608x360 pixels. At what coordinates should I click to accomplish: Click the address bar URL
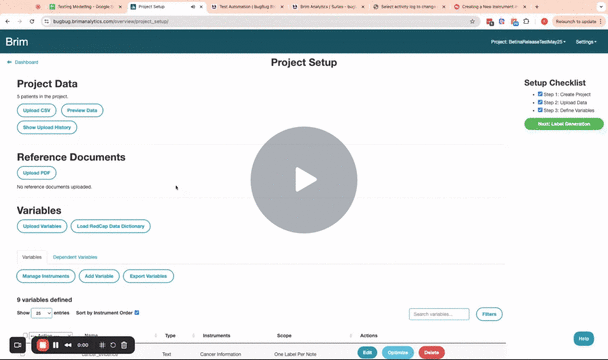[111, 21]
